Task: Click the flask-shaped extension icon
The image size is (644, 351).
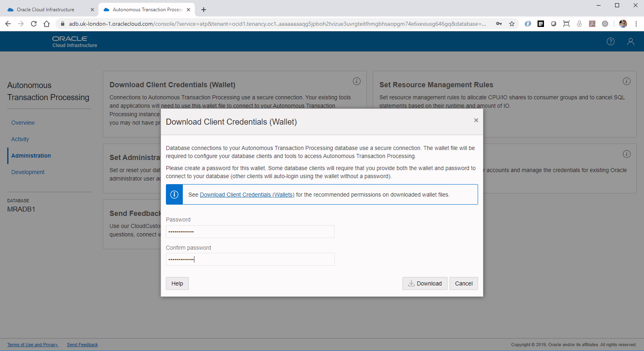Action: click(x=579, y=24)
